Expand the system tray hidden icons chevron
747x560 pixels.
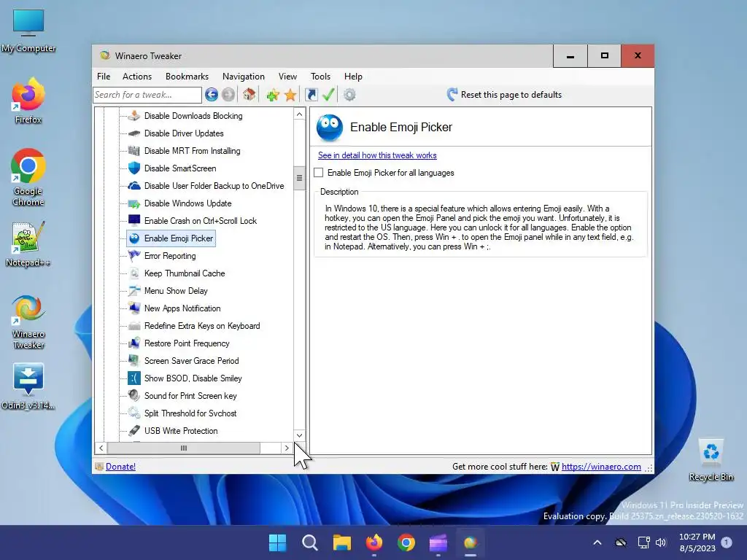point(597,542)
